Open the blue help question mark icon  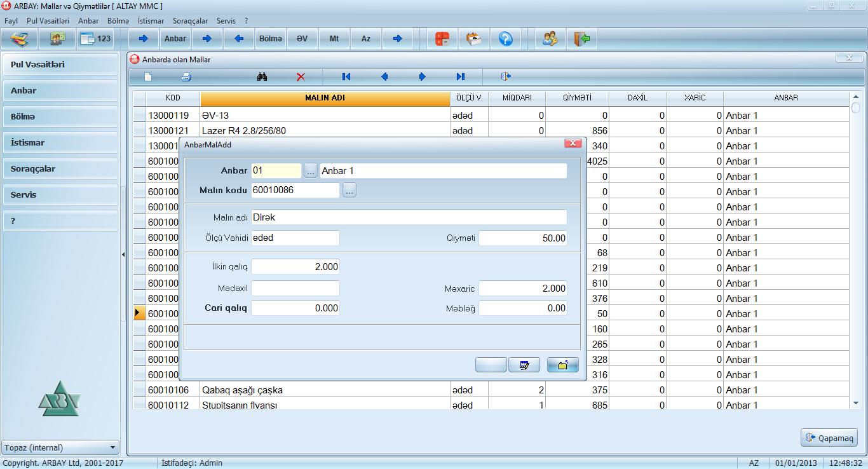tap(506, 39)
